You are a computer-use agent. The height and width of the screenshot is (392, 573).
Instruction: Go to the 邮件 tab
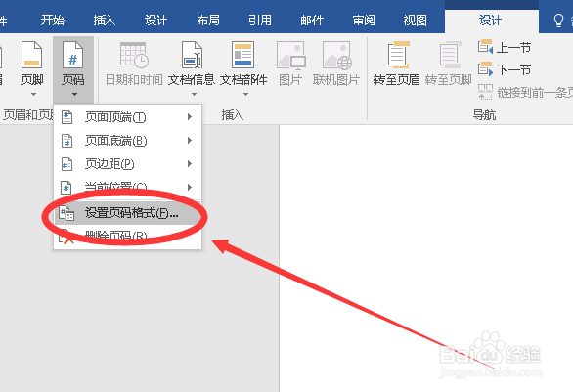(312, 21)
